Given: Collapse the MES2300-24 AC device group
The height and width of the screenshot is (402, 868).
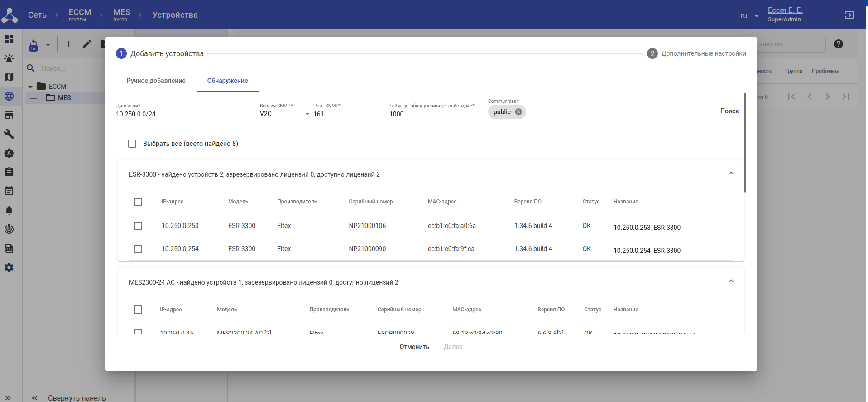Looking at the screenshot, I should point(731,281).
